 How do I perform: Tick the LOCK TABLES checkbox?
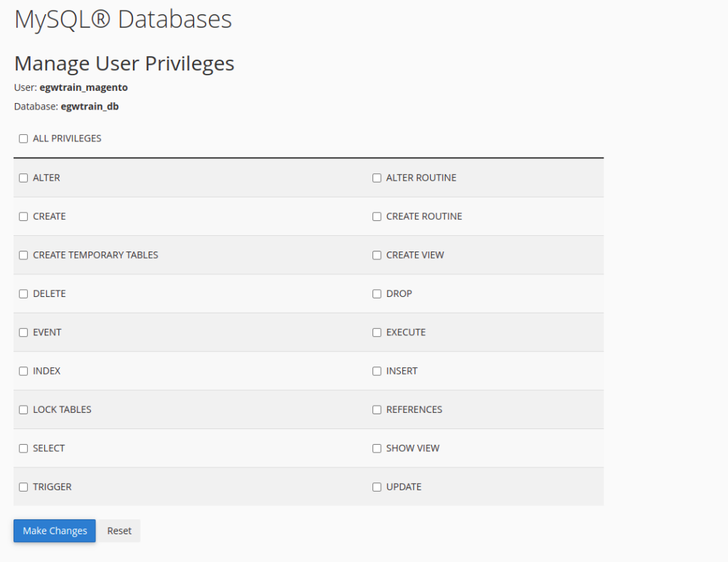click(23, 410)
